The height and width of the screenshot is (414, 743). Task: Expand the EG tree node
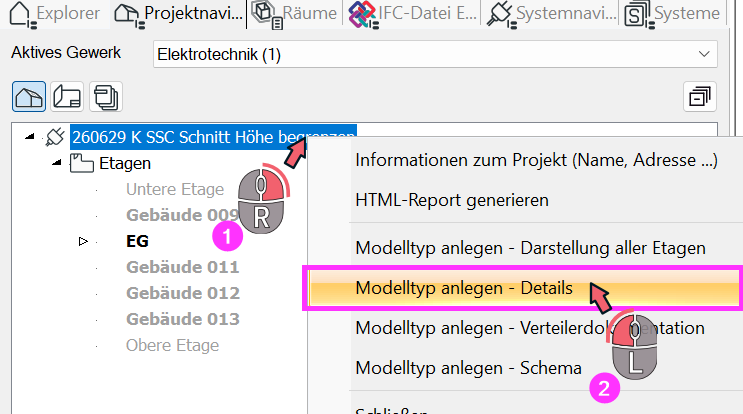(x=83, y=242)
